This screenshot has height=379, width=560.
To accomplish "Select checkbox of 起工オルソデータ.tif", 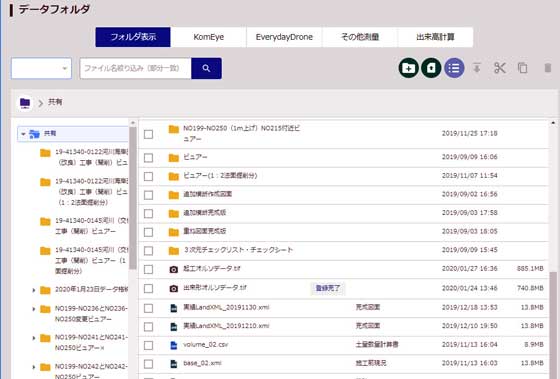I will pos(148,269).
